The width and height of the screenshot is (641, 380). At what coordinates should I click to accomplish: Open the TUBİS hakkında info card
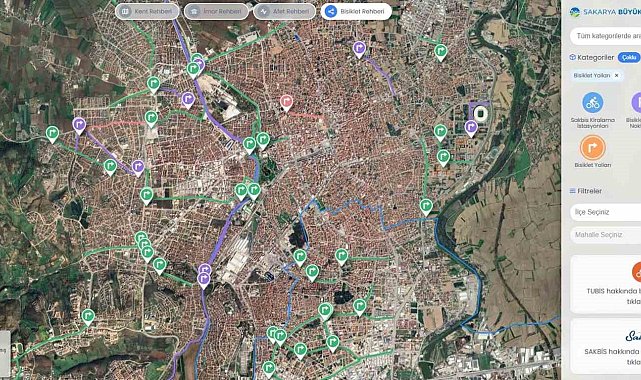click(x=605, y=284)
